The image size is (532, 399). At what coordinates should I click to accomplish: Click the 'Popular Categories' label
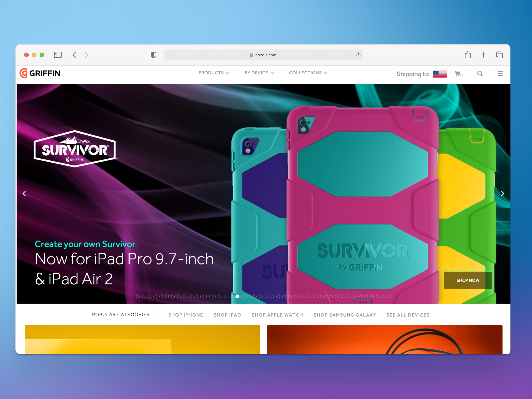tap(121, 315)
